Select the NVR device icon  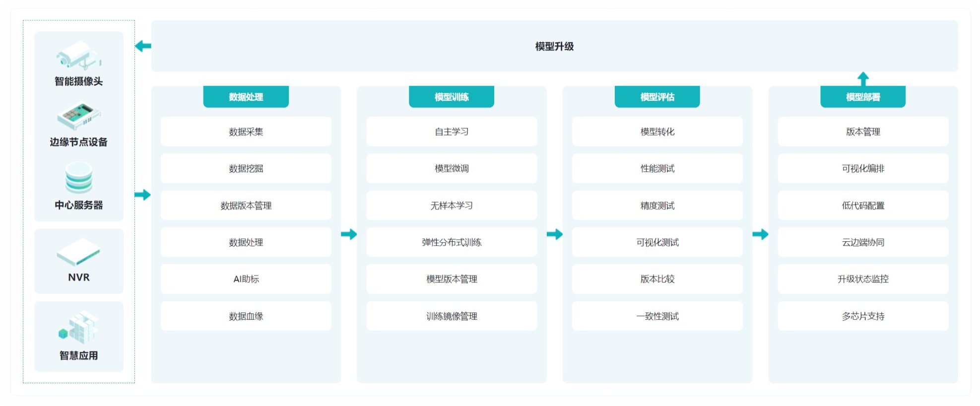[78, 252]
